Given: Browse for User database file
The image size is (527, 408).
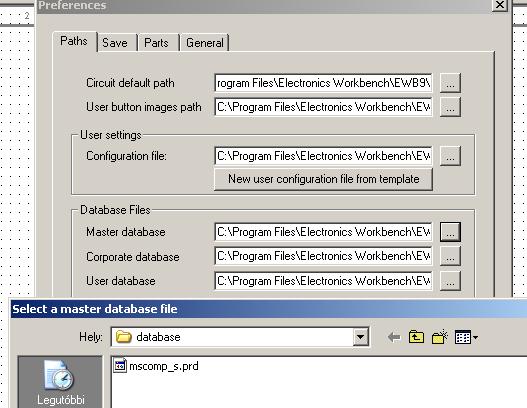Looking at the screenshot, I should point(450,281).
